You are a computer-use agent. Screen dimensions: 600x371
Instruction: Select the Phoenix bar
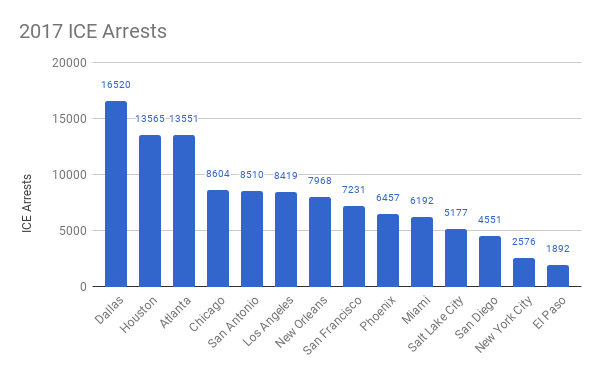pos(388,250)
